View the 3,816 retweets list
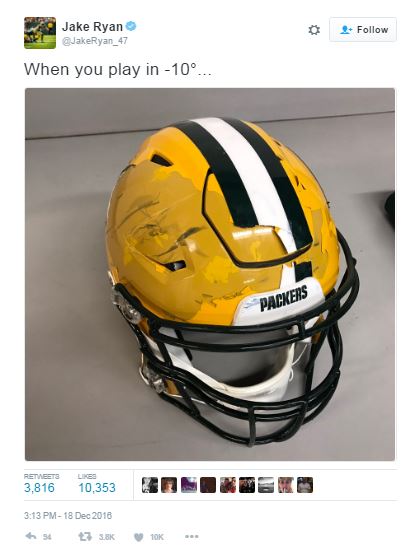Screen dimensions: 420x549 [39, 487]
